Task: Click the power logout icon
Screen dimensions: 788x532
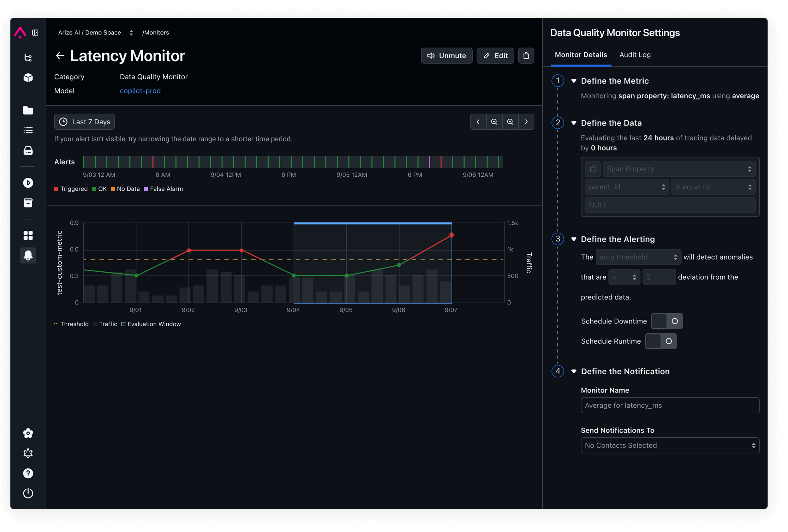Action: click(28, 493)
